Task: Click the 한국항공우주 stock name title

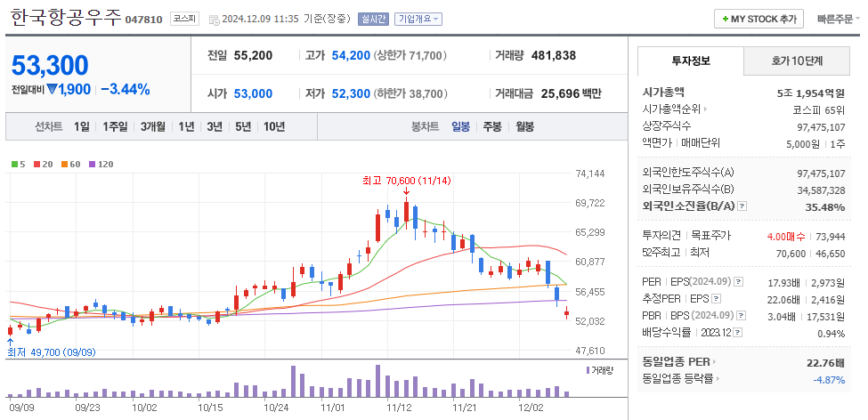Action: tap(66, 18)
